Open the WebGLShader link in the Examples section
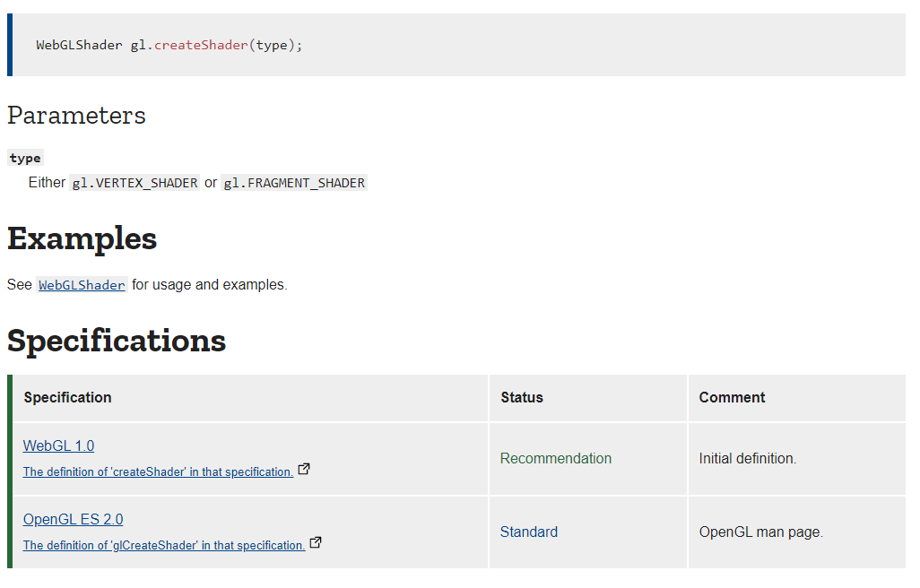 coord(81,284)
